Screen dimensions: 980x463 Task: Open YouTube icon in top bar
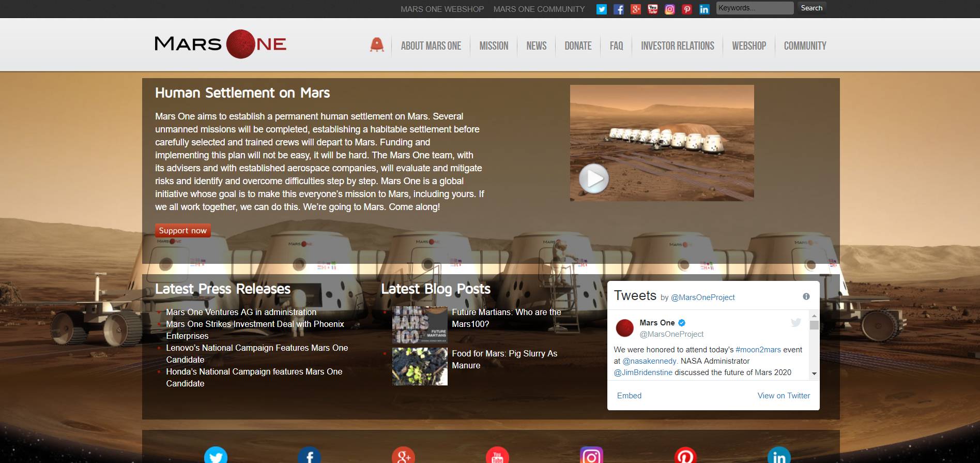tap(653, 9)
